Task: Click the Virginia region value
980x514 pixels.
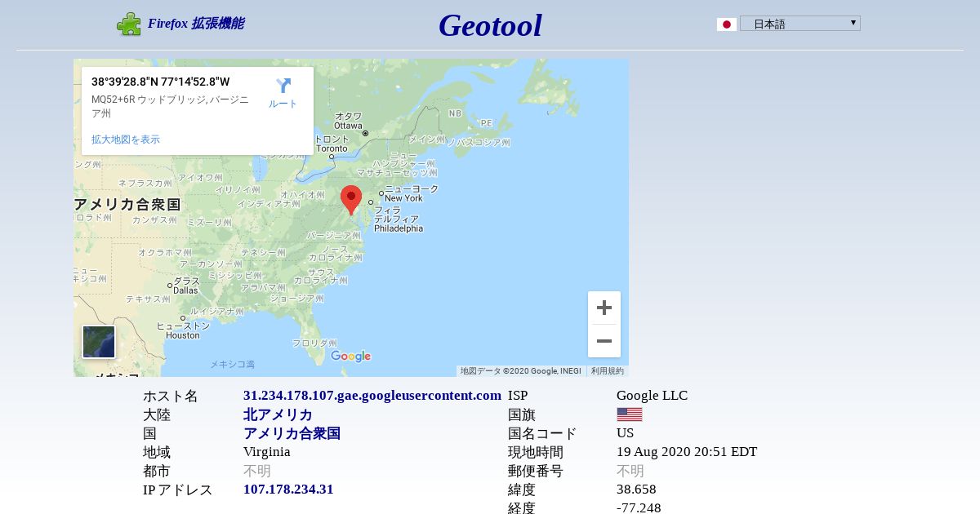Action: click(x=267, y=452)
